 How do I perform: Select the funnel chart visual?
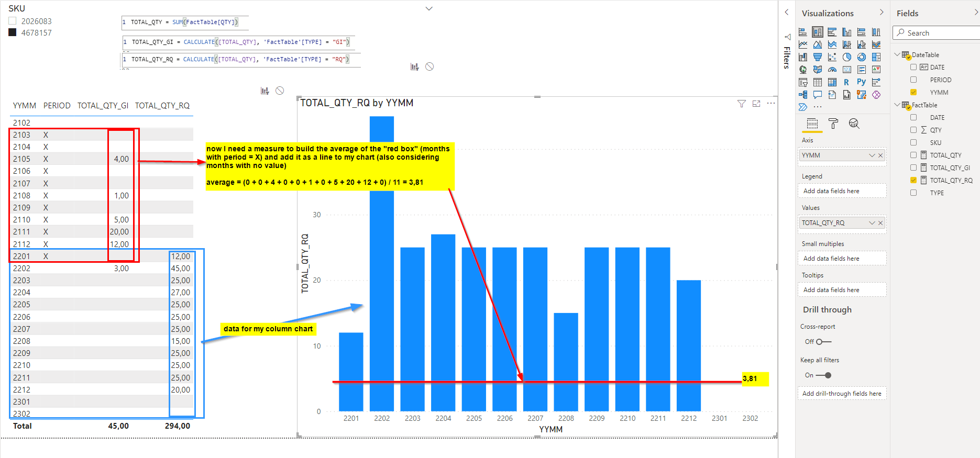tap(818, 57)
